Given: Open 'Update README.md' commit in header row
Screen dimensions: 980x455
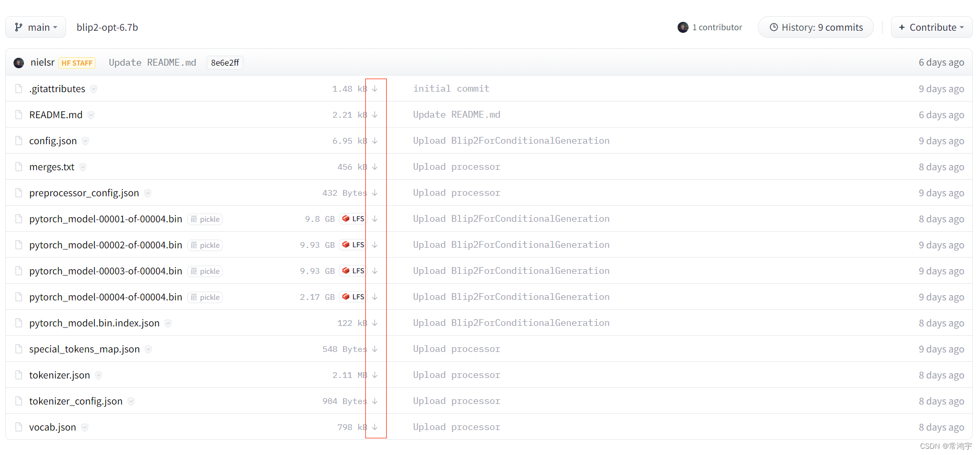Looking at the screenshot, I should pyautogui.click(x=152, y=62).
